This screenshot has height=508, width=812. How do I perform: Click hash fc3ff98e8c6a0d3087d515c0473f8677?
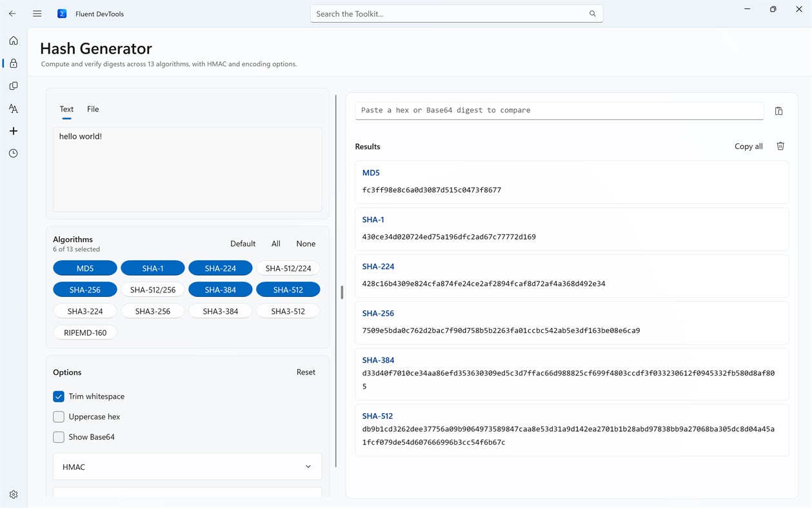click(x=431, y=190)
